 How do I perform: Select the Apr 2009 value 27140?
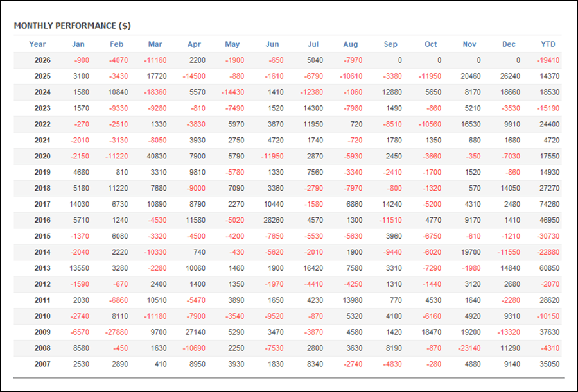pos(195,332)
